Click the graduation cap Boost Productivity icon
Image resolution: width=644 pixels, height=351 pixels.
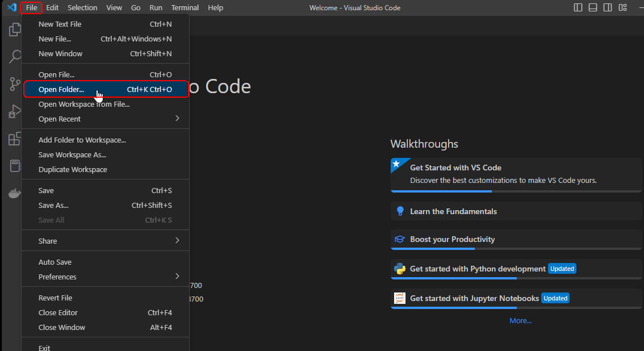pos(400,239)
